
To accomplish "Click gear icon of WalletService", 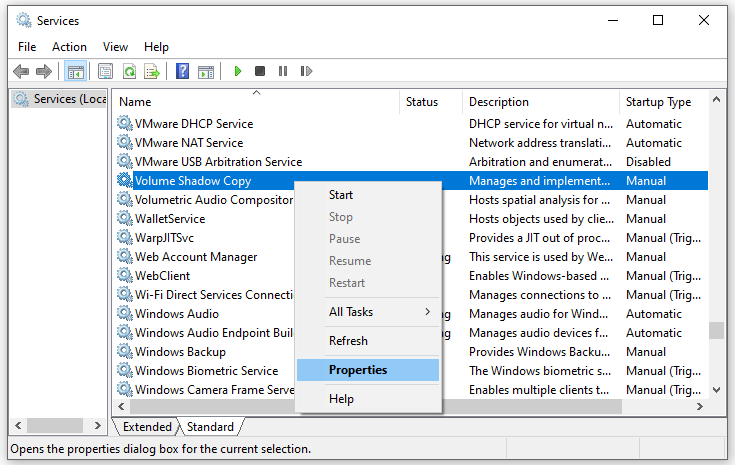I will (x=125, y=218).
